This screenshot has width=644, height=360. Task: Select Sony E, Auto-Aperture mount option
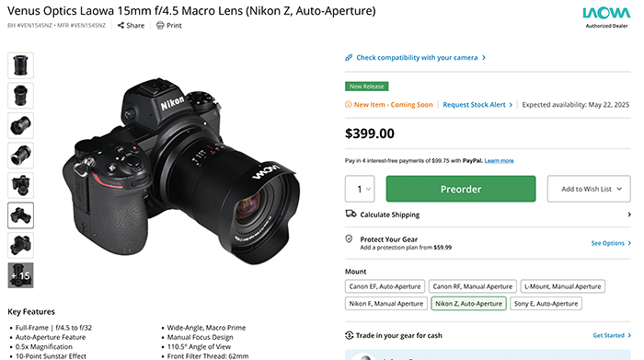546,304
